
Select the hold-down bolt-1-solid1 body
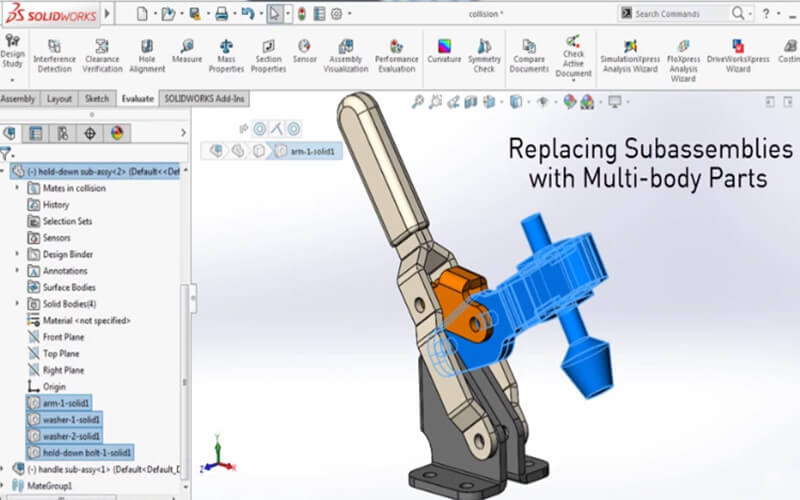tap(80, 453)
